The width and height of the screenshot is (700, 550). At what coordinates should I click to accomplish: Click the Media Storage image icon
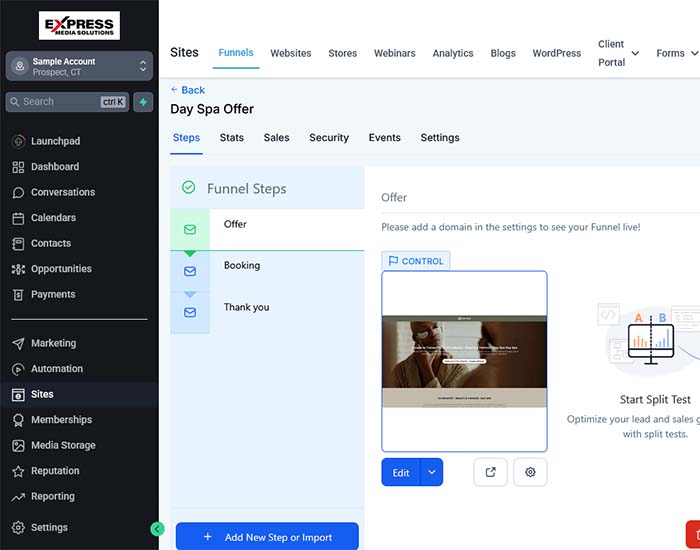[x=18, y=446]
